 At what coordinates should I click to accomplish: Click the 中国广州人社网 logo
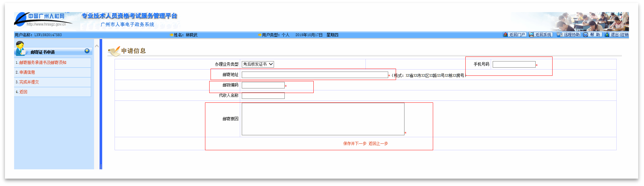click(41, 19)
